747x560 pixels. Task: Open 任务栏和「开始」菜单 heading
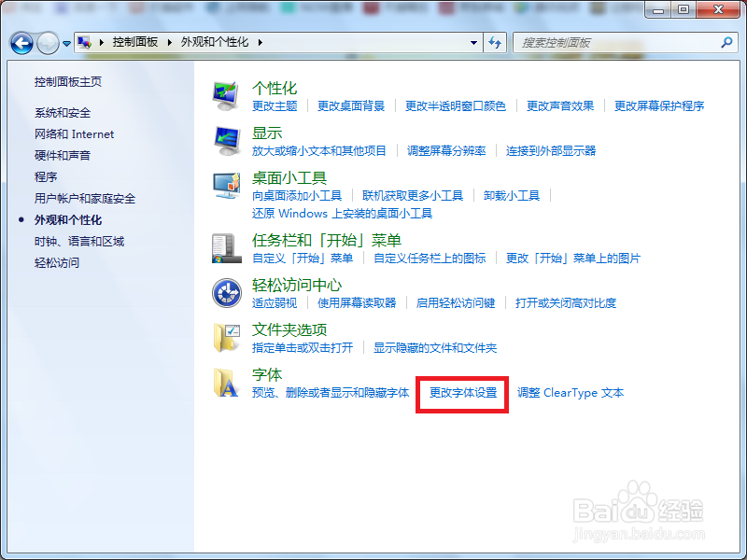pos(326,241)
